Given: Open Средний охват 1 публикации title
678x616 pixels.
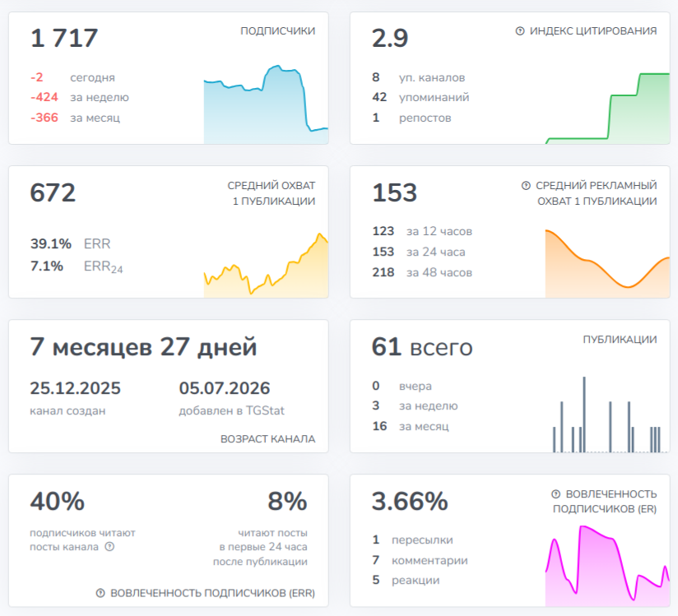Looking at the screenshot, I should click(272, 193).
